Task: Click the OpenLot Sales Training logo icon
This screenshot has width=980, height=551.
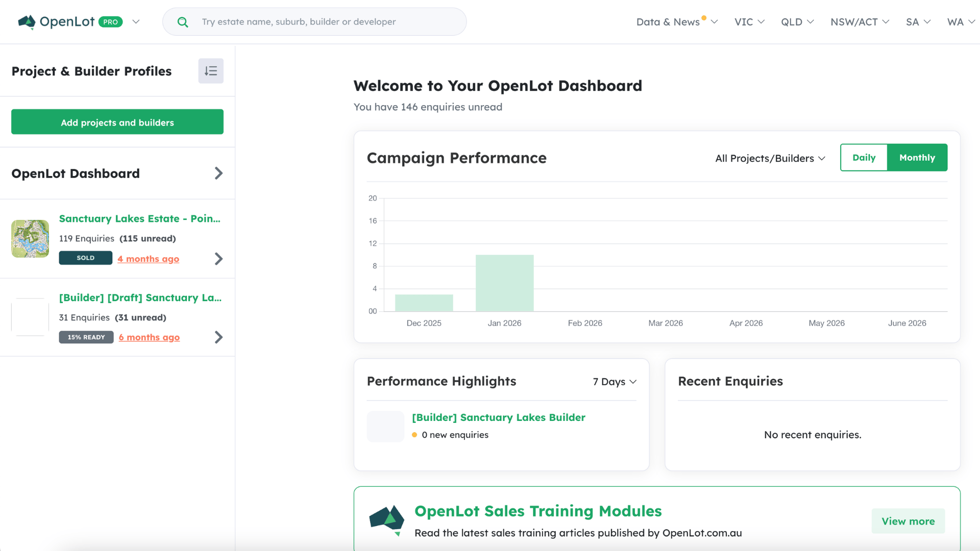Action: tap(387, 520)
